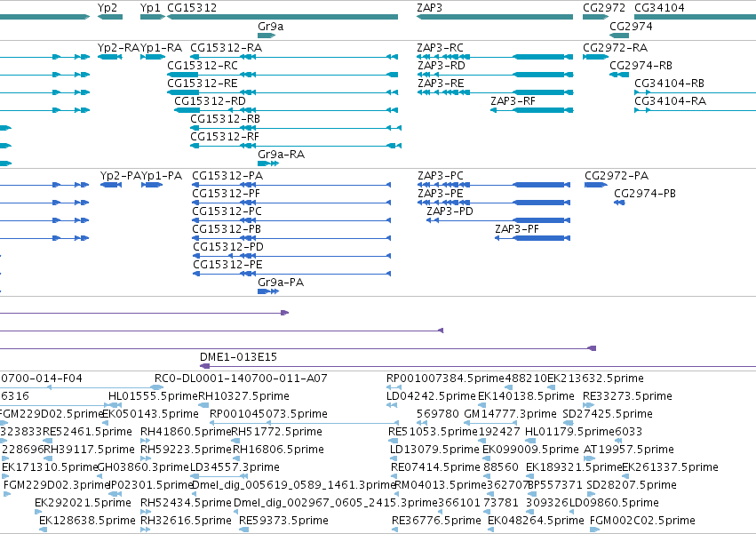Select the DME1-013E15 clone label
The image size is (756, 534).
239,357
